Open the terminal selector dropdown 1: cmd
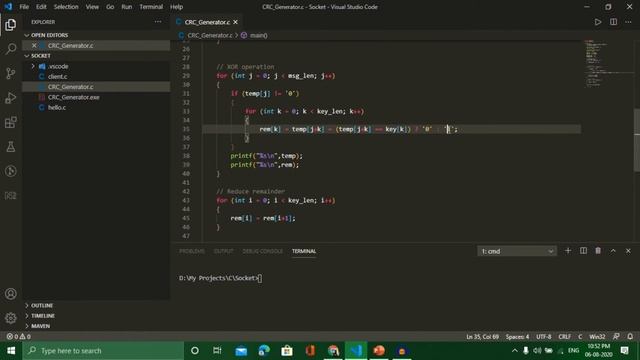The image size is (640, 360). click(517, 251)
